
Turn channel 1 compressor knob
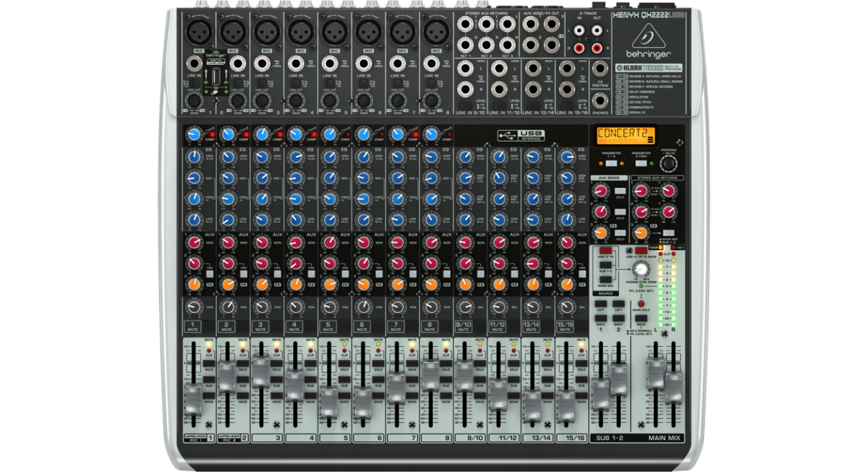coord(193,134)
